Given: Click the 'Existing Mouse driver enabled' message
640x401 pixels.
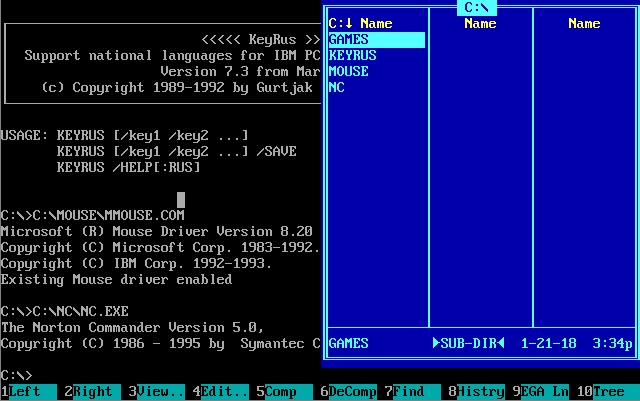Looking at the screenshot, I should click(116, 280).
